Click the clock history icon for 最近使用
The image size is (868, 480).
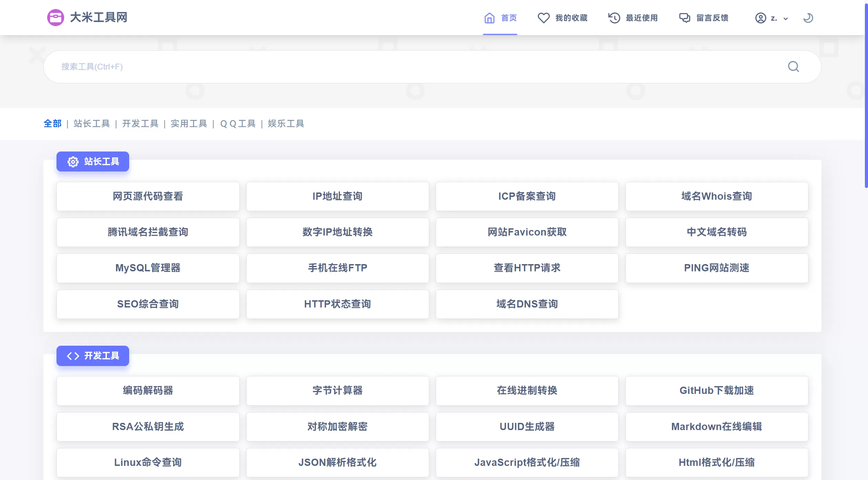pos(614,18)
